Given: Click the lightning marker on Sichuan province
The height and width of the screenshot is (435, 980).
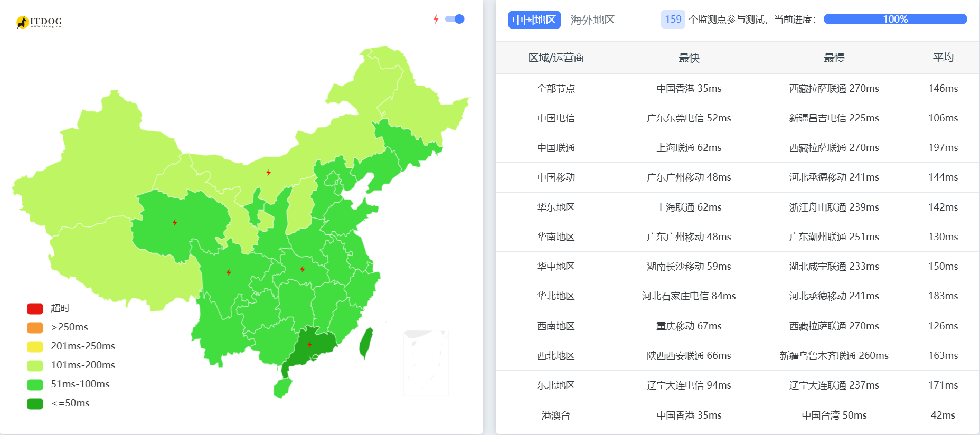Looking at the screenshot, I should click(x=229, y=272).
